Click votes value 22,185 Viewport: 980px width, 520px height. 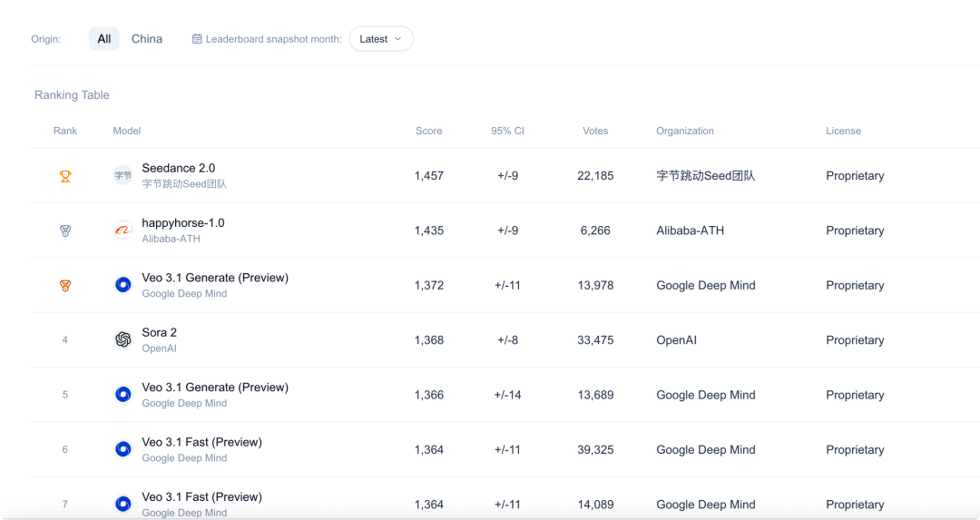pos(595,176)
